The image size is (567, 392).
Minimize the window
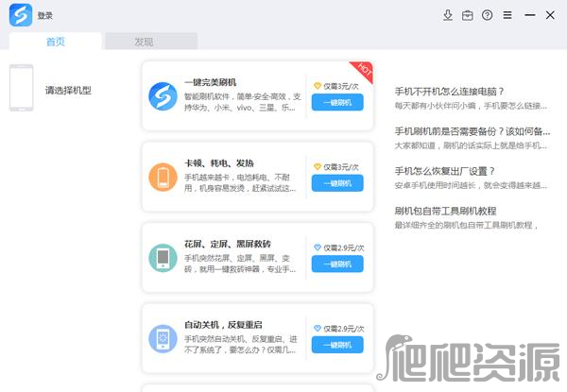(530, 15)
